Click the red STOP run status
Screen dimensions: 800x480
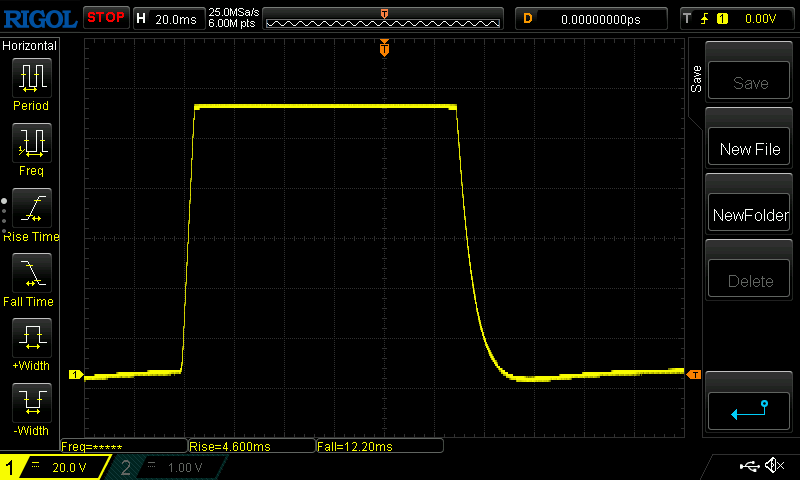point(105,18)
